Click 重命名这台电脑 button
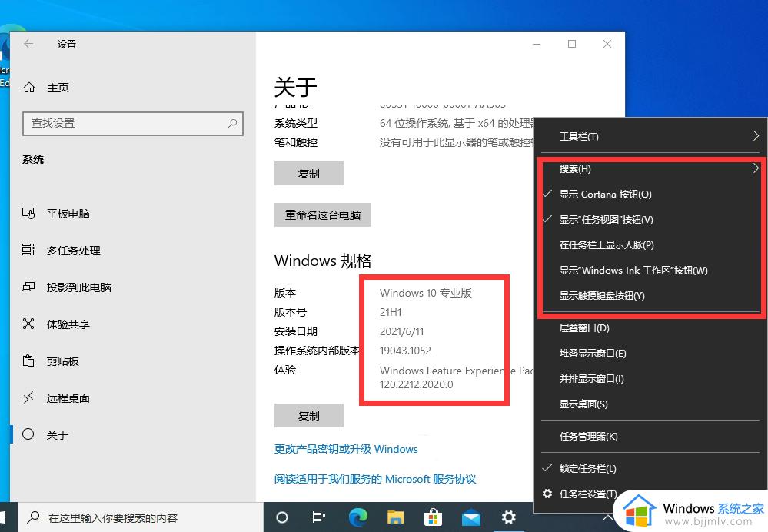The height and width of the screenshot is (532, 768). pos(322,215)
